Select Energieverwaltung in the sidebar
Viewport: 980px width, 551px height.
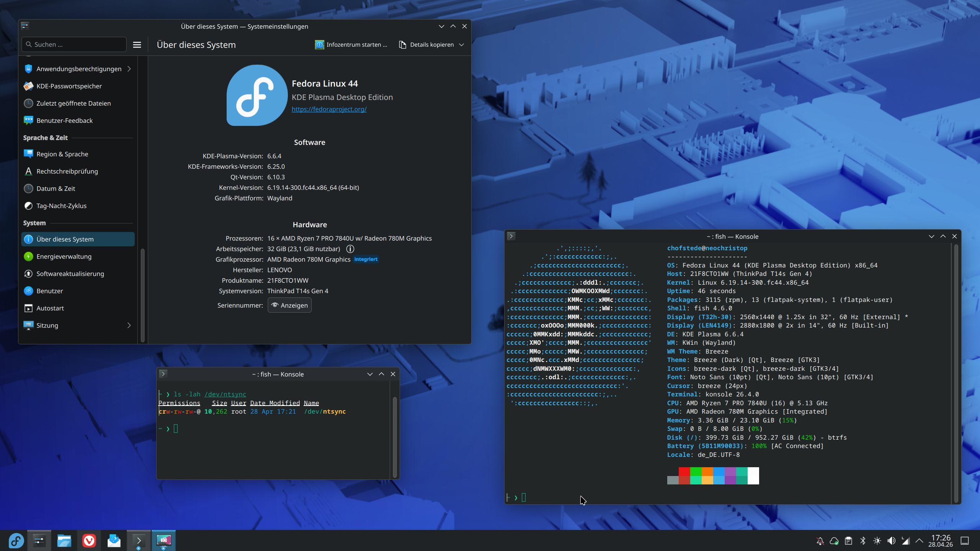pos(64,256)
